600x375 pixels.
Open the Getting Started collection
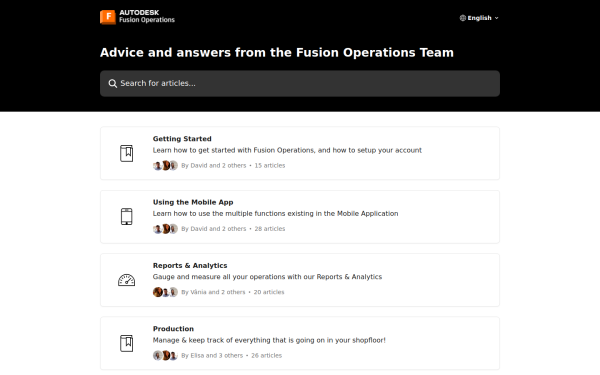coord(300,153)
